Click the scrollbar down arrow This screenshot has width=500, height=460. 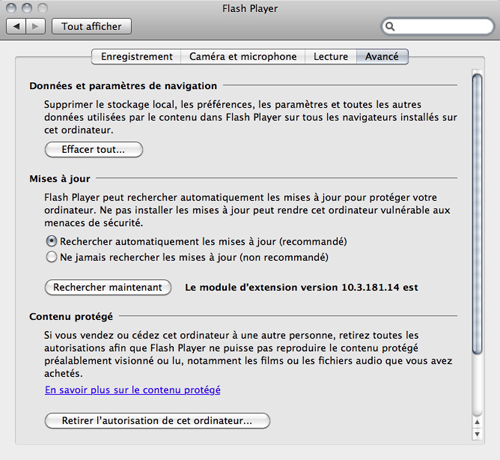(477, 434)
